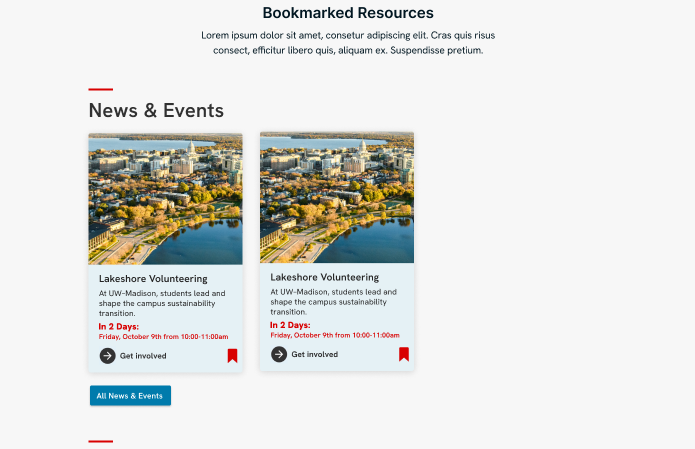Open the left card's aerial campus photo
Viewport: 695px width, 449px height.
165,199
